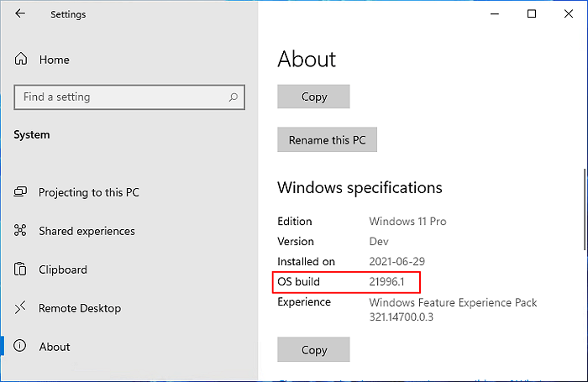Maximize the Settings window
Screen dimensions: 588x382
coord(532,14)
